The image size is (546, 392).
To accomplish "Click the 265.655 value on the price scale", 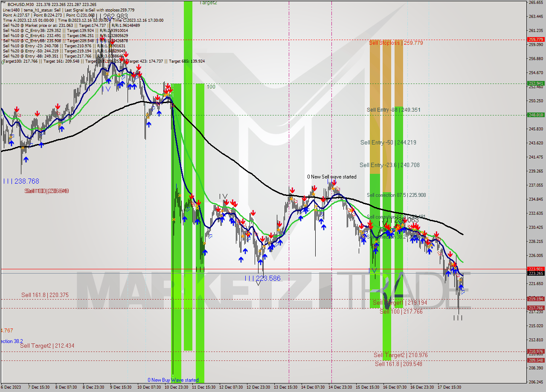I will point(536,3).
